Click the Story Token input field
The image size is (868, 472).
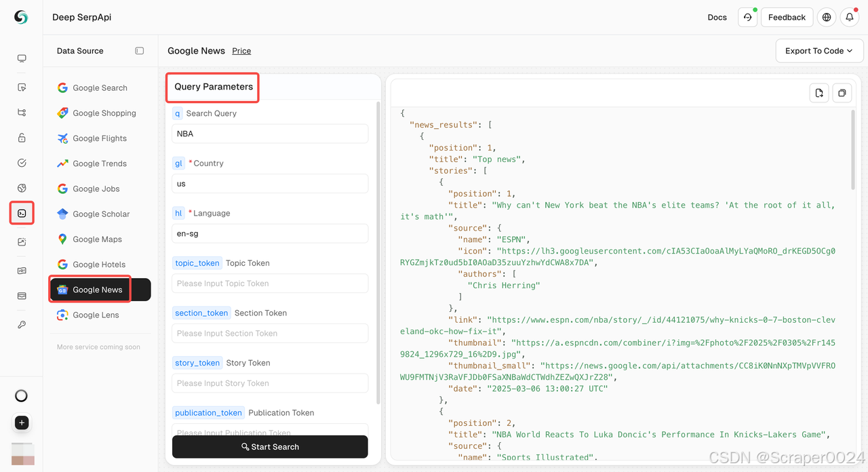click(x=270, y=383)
